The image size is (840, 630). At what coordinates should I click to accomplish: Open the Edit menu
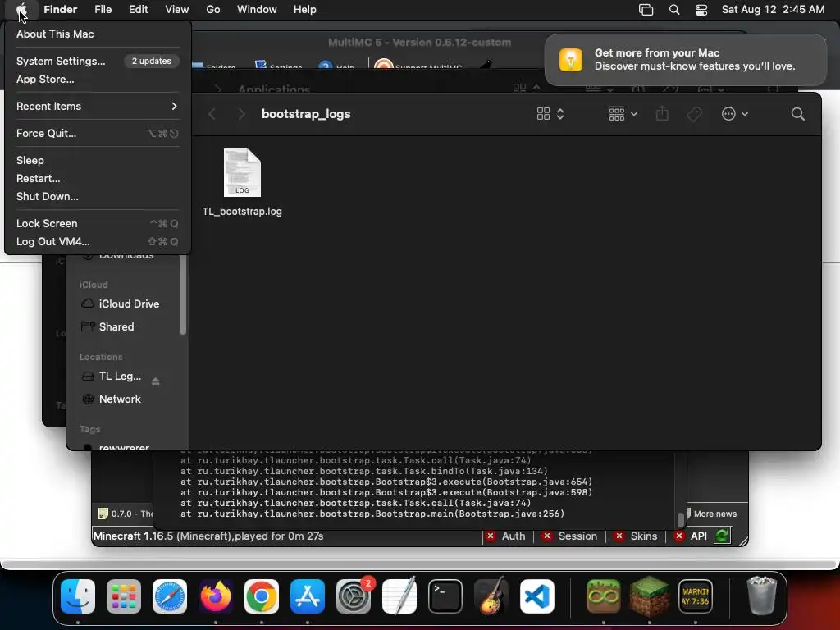(138, 10)
